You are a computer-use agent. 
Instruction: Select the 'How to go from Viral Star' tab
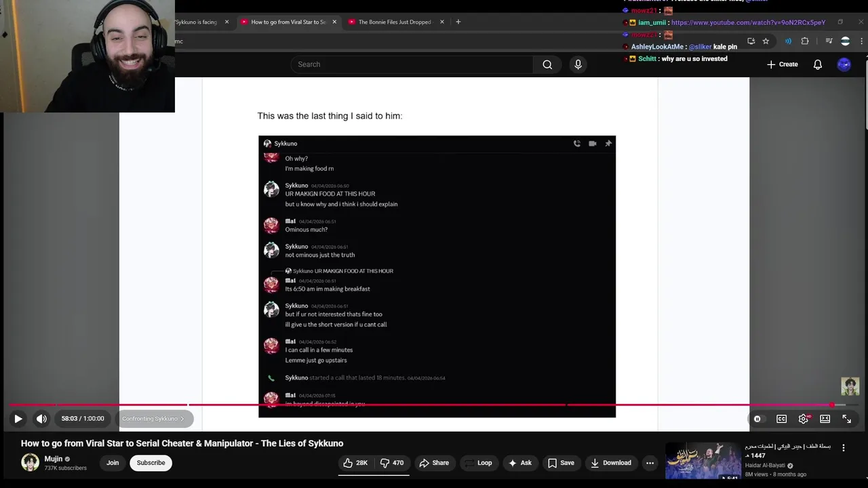click(x=288, y=22)
